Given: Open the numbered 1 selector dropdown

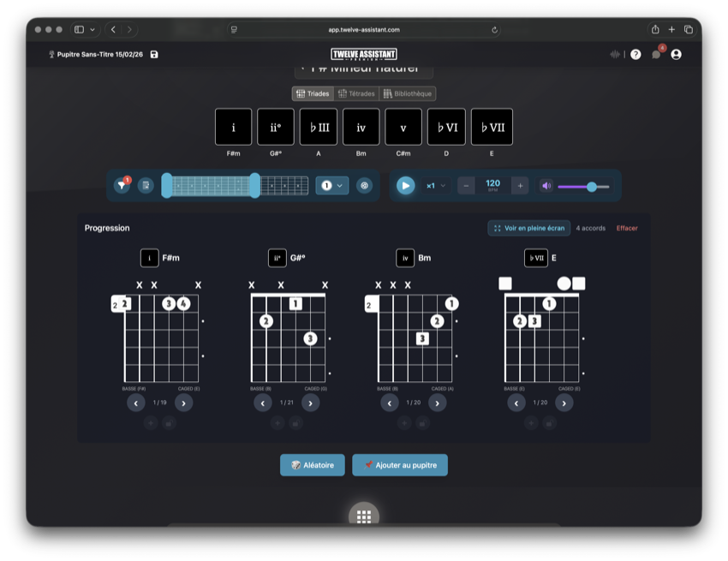Looking at the screenshot, I should (332, 185).
